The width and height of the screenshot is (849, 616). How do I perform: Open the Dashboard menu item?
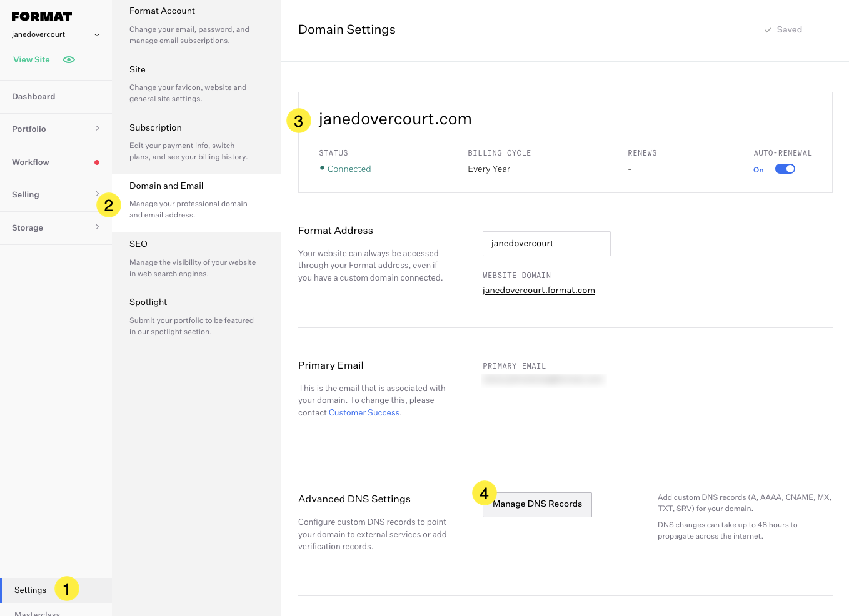coord(56,97)
